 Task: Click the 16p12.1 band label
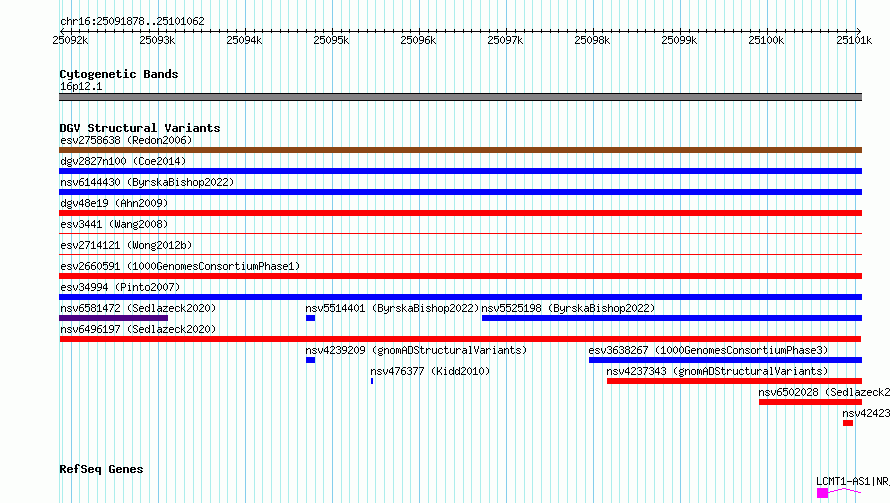[81, 86]
